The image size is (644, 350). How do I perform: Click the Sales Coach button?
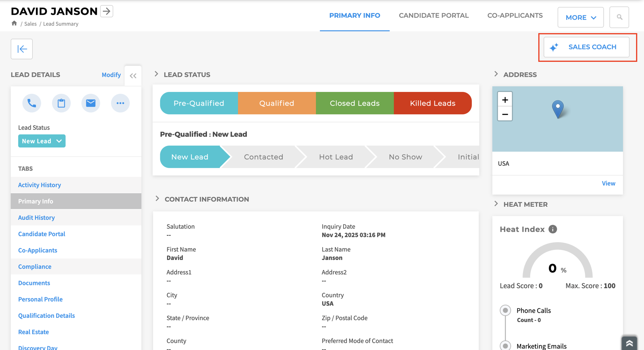pos(586,47)
